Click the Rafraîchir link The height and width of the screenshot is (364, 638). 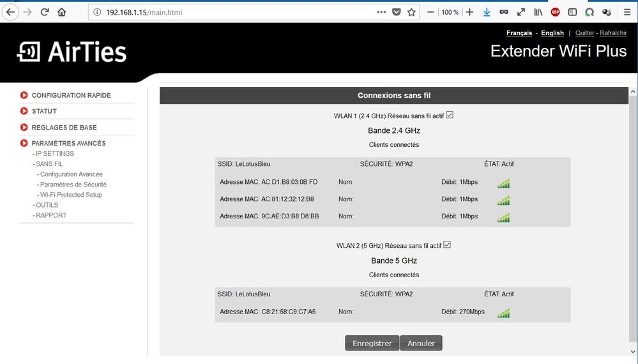(x=613, y=33)
